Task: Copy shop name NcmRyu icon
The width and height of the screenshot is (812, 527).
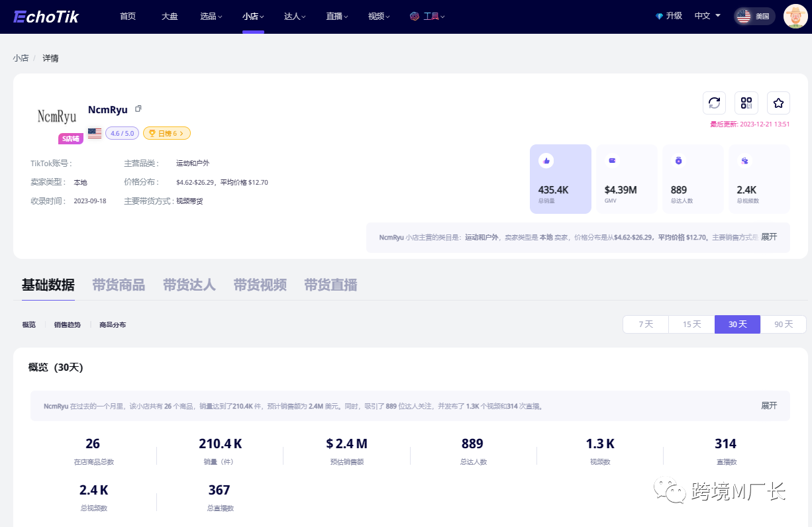Action: pyautogui.click(x=138, y=109)
